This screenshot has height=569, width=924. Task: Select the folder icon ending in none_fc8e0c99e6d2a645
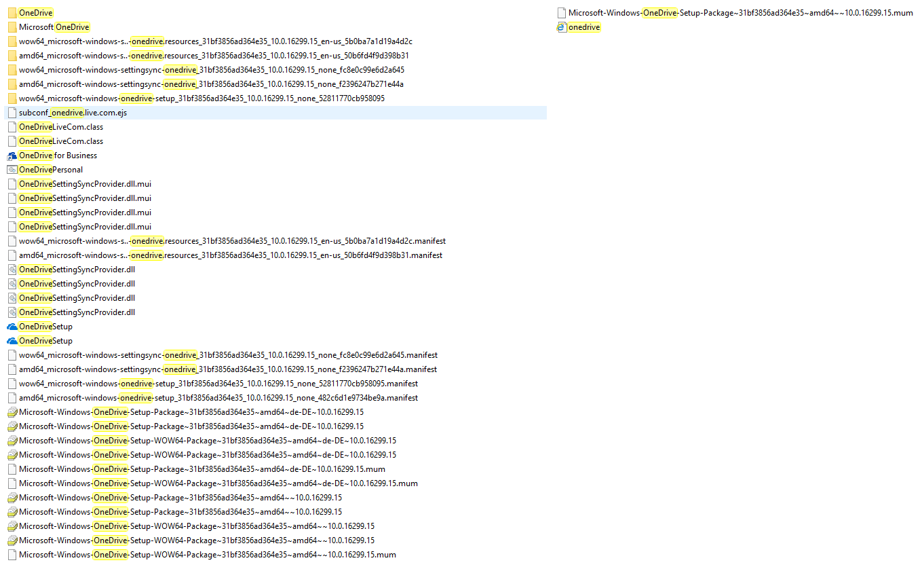[12, 70]
